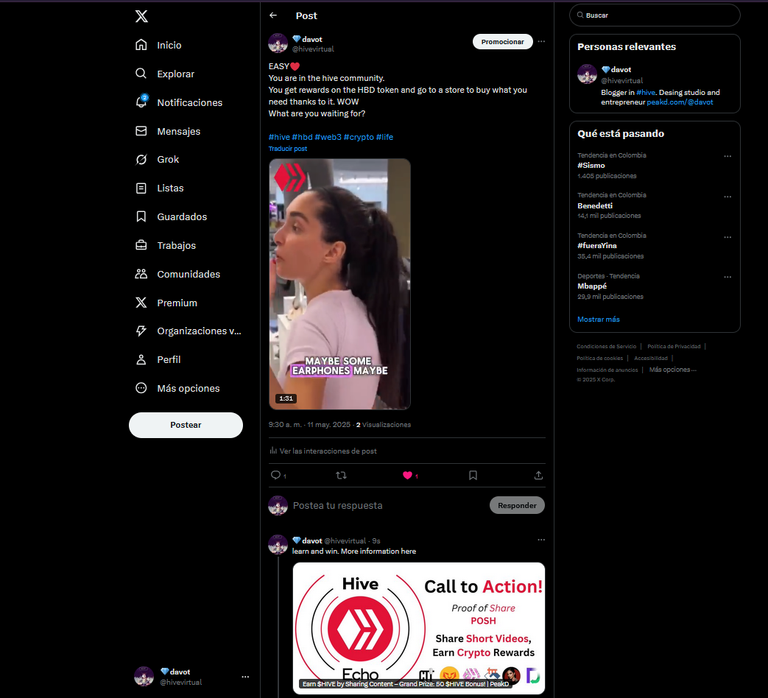Open Accesibilidad footer link
Image resolution: width=768 pixels, height=698 pixels.
[x=651, y=358]
